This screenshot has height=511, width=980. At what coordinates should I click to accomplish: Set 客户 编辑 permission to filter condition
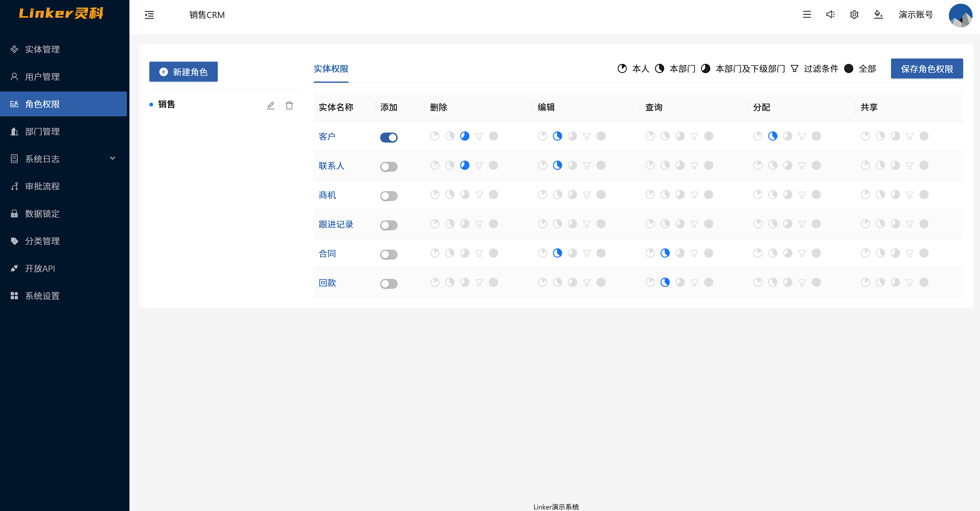point(587,136)
